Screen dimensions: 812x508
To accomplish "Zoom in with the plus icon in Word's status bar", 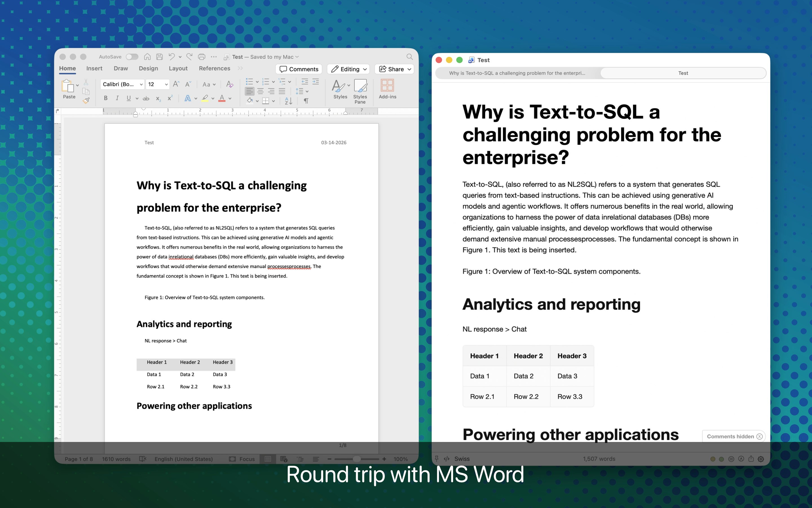I will pyautogui.click(x=384, y=459).
